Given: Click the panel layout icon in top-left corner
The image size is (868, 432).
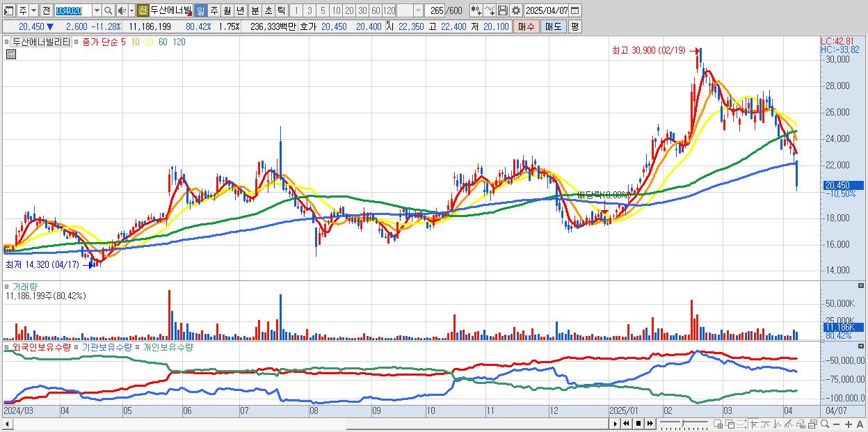Looking at the screenshot, I should click(8, 11).
